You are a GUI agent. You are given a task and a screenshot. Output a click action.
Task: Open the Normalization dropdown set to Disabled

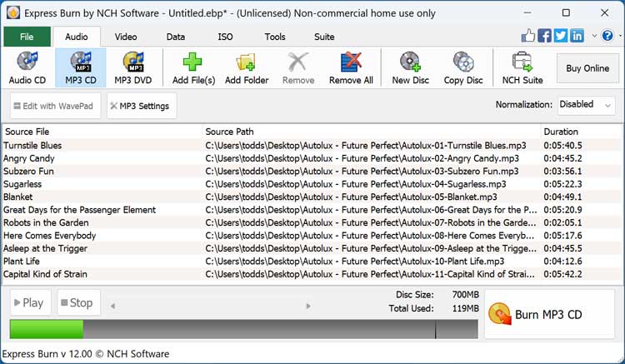pos(586,105)
